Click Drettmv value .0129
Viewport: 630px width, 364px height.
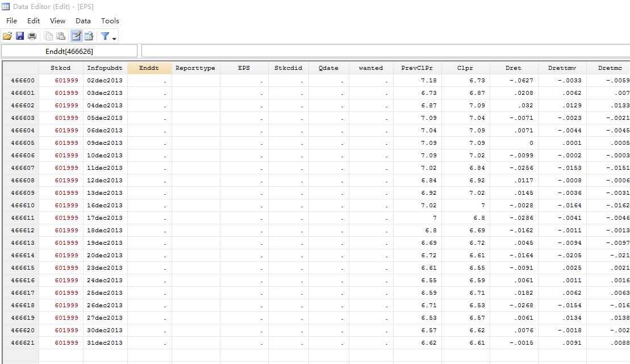[x=562, y=105]
